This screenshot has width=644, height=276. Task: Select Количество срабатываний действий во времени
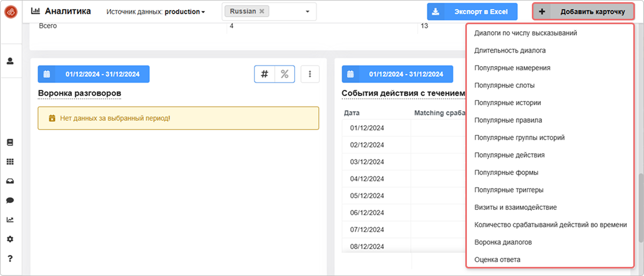pyautogui.click(x=550, y=225)
